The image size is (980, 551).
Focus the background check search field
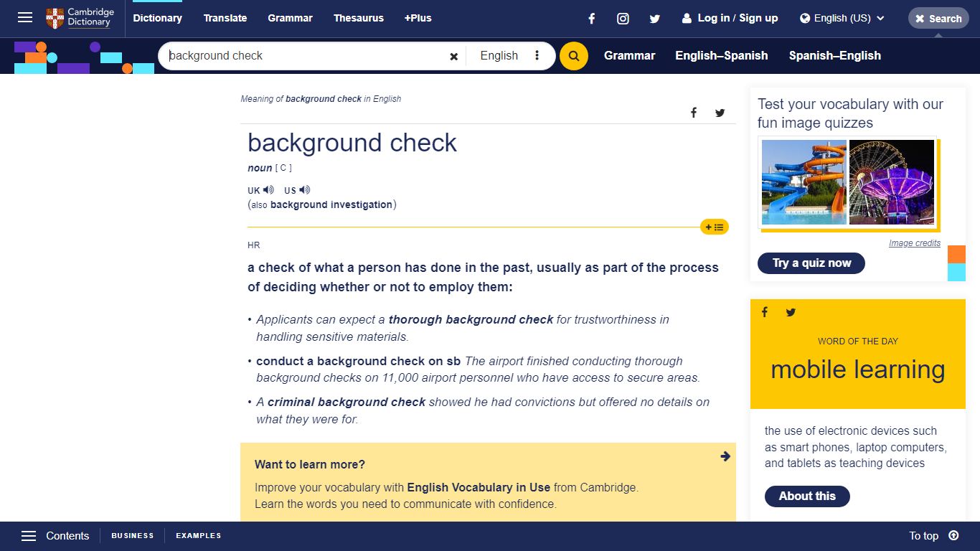305,56
